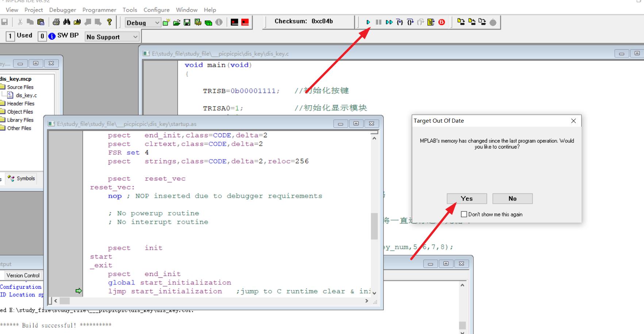This screenshot has height=334, width=644.
Task: Open the View menu
Action: tap(12, 10)
